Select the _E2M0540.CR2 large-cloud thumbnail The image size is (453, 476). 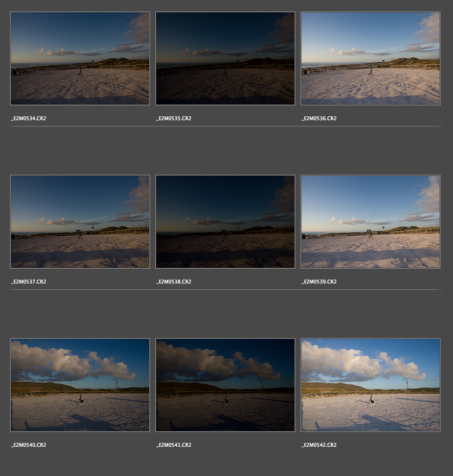(x=80, y=385)
